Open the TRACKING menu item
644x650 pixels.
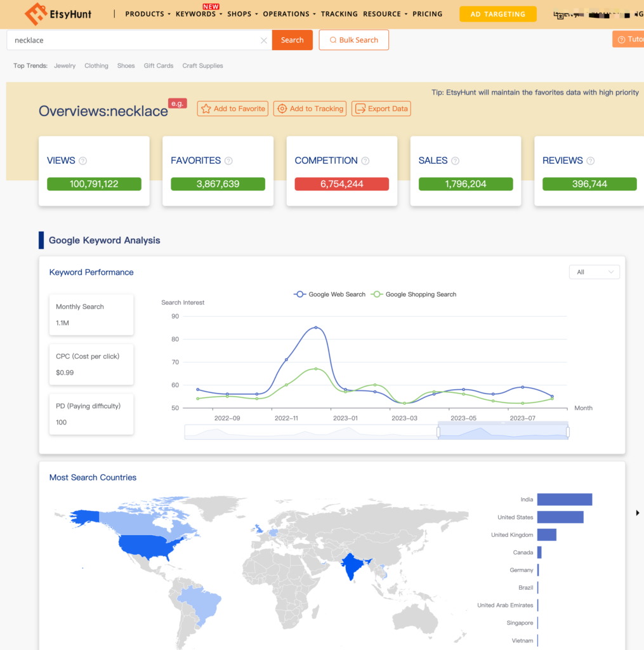339,14
